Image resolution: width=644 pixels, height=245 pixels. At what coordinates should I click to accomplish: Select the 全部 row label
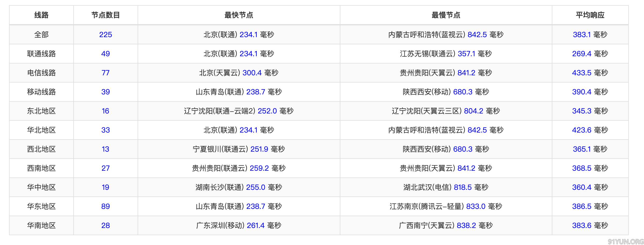click(x=41, y=35)
